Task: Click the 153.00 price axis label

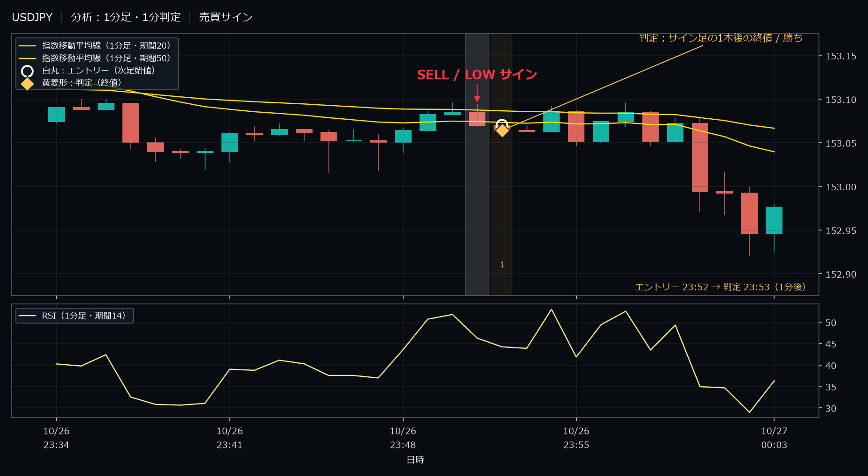Action: 841,187
